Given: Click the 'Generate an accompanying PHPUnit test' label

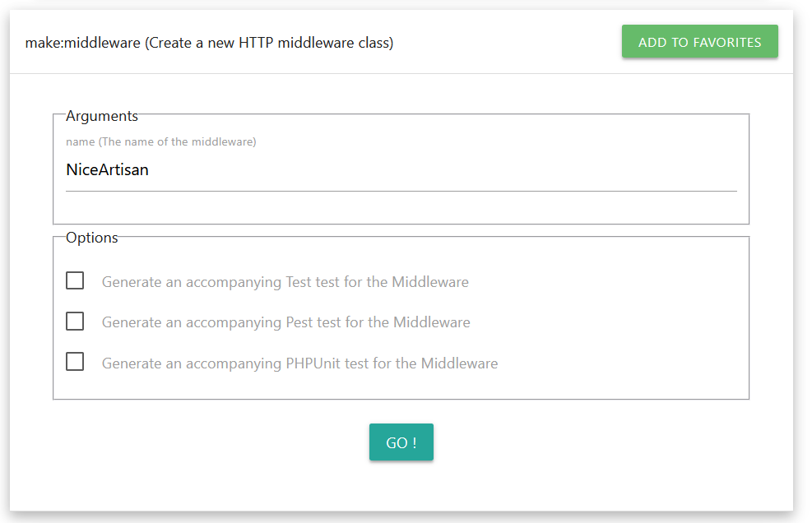Looking at the screenshot, I should (299, 363).
